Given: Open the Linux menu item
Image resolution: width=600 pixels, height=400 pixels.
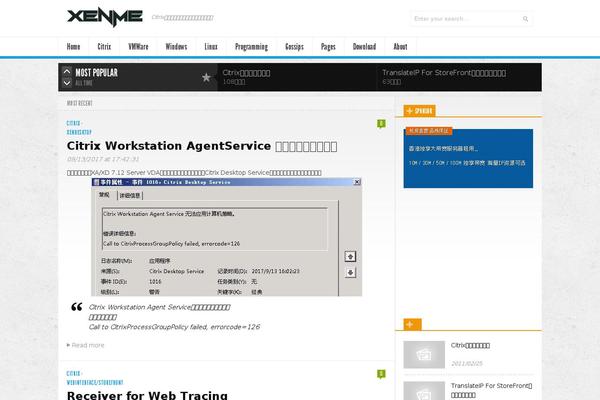Looking at the screenshot, I should pyautogui.click(x=211, y=47).
